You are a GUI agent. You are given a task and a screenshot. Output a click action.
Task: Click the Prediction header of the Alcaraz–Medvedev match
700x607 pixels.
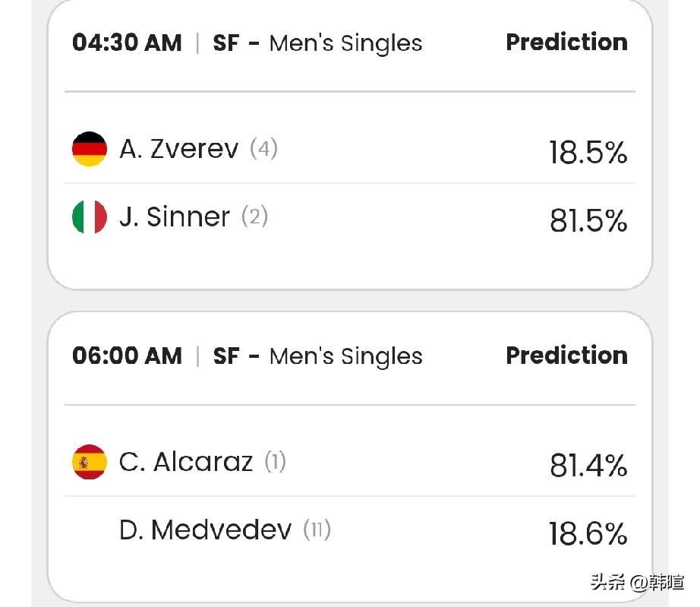tap(566, 356)
